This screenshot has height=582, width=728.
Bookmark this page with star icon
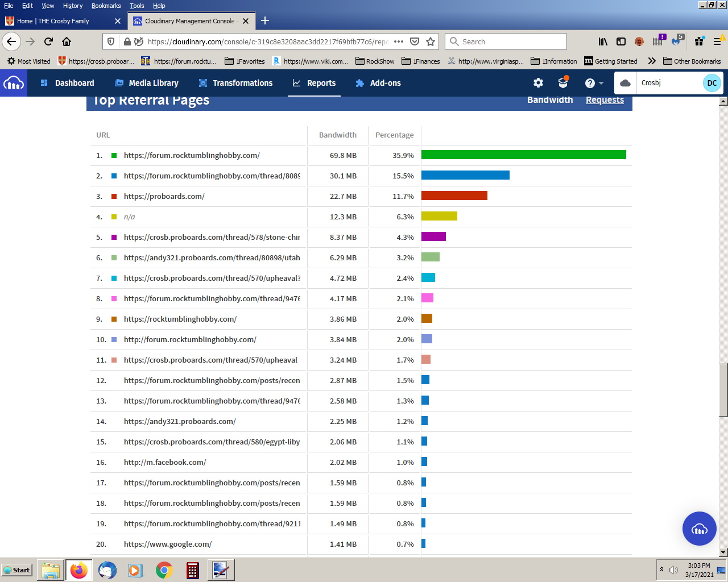click(x=431, y=41)
